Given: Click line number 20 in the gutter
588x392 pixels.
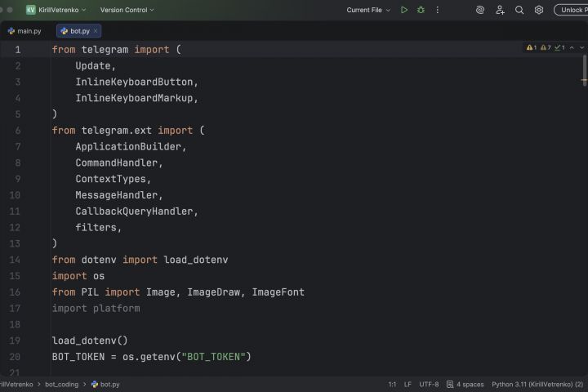Looking at the screenshot, I should (x=15, y=357).
